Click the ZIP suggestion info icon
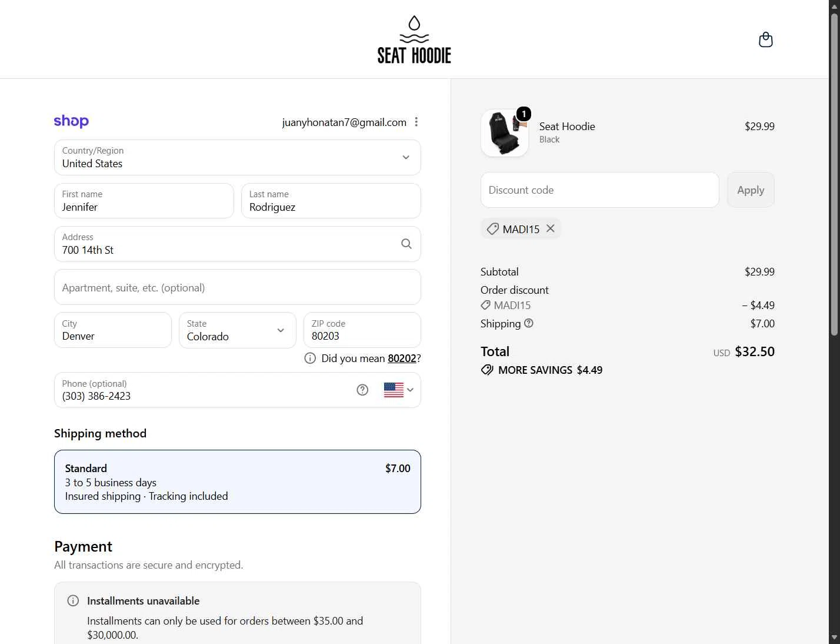Image resolution: width=840 pixels, height=644 pixels. [x=310, y=358]
